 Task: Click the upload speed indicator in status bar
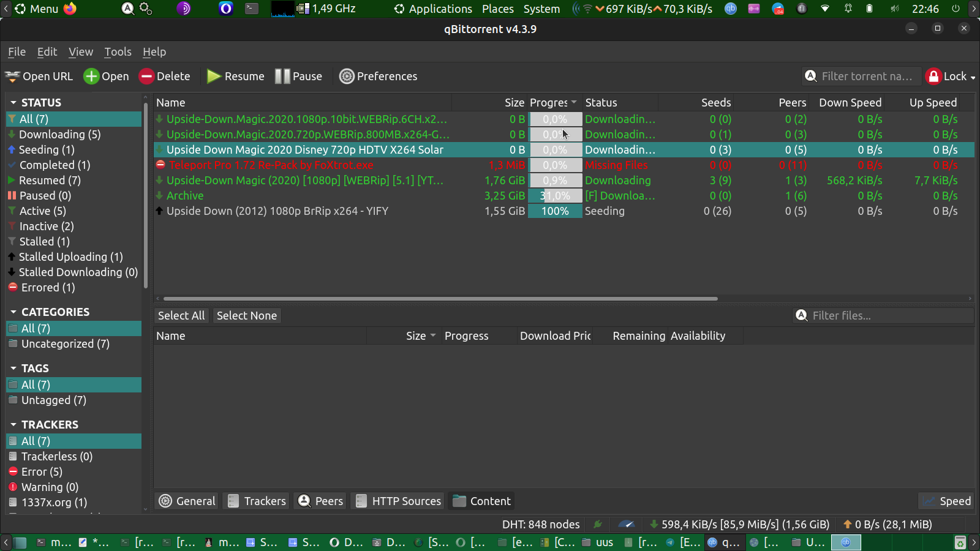888,525
